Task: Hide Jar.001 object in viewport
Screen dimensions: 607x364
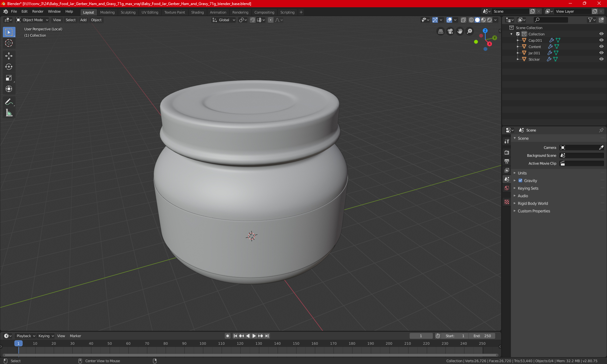Action: pos(601,53)
